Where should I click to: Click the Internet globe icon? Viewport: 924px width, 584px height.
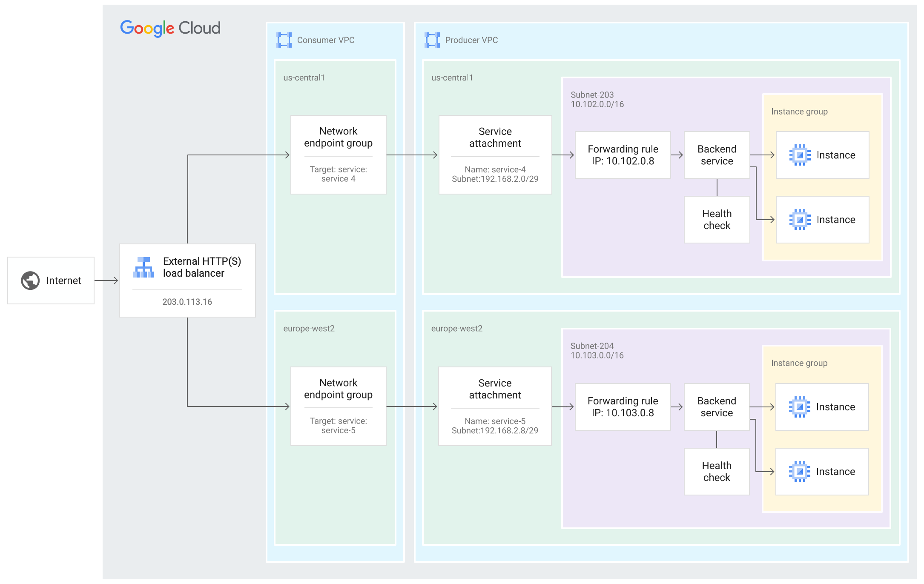point(30,281)
